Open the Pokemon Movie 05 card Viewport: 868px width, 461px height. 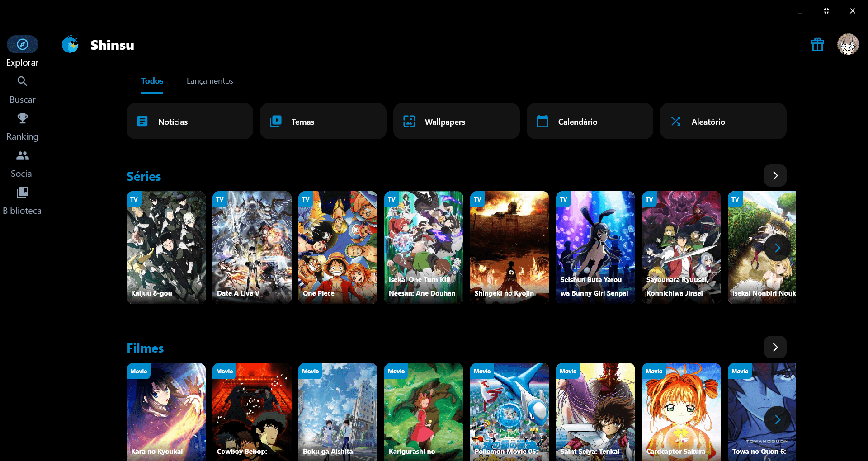point(509,412)
